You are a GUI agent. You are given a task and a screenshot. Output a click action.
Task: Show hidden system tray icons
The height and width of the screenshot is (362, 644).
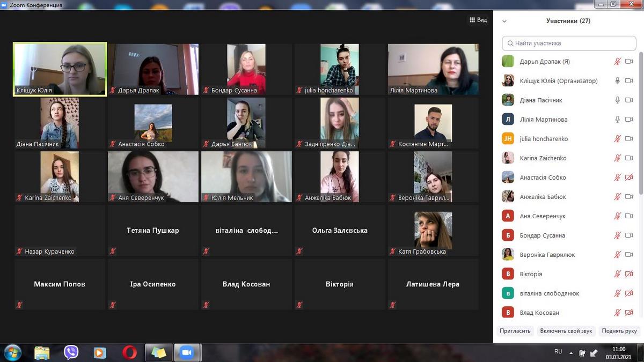(570, 352)
